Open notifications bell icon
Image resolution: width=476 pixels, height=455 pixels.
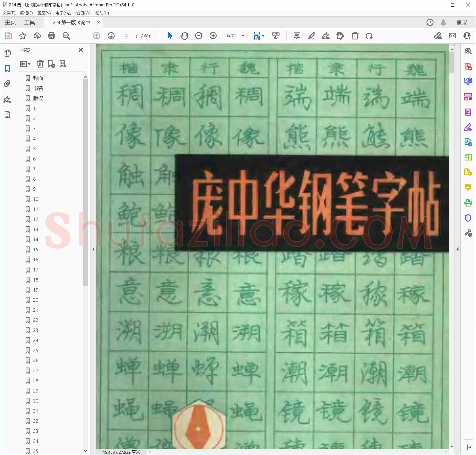(x=443, y=23)
